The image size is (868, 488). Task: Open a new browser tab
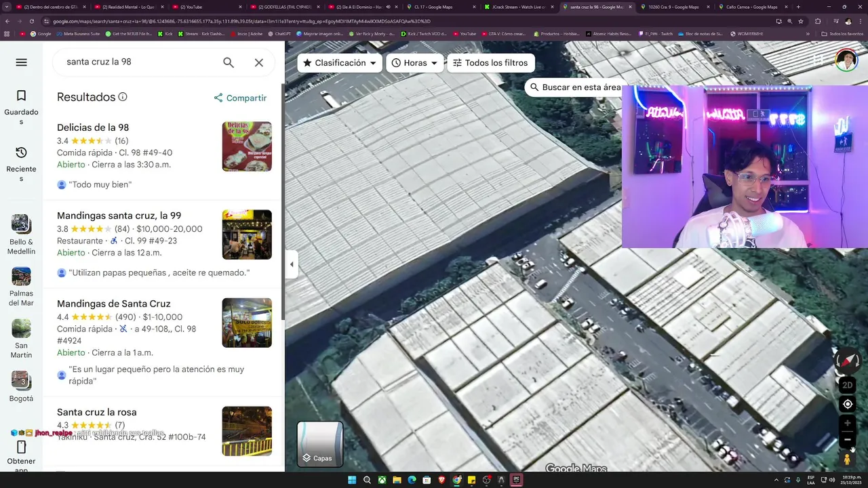pos(798,7)
